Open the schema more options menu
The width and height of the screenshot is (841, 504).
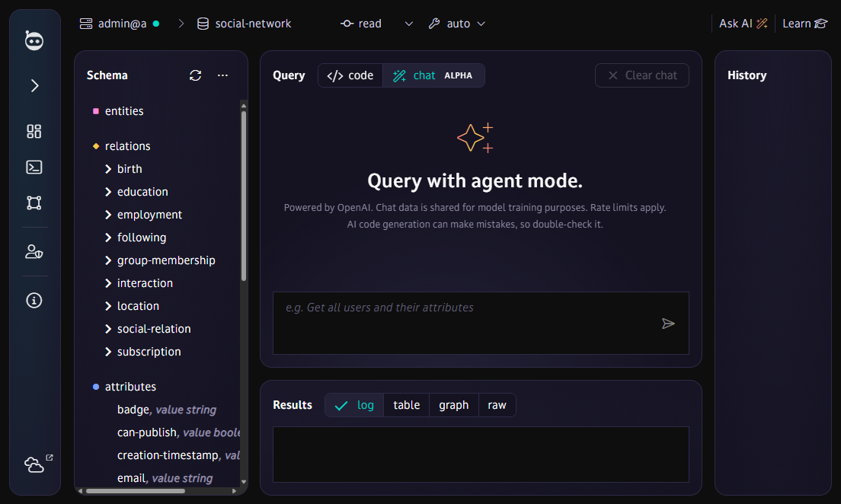pyautogui.click(x=222, y=75)
